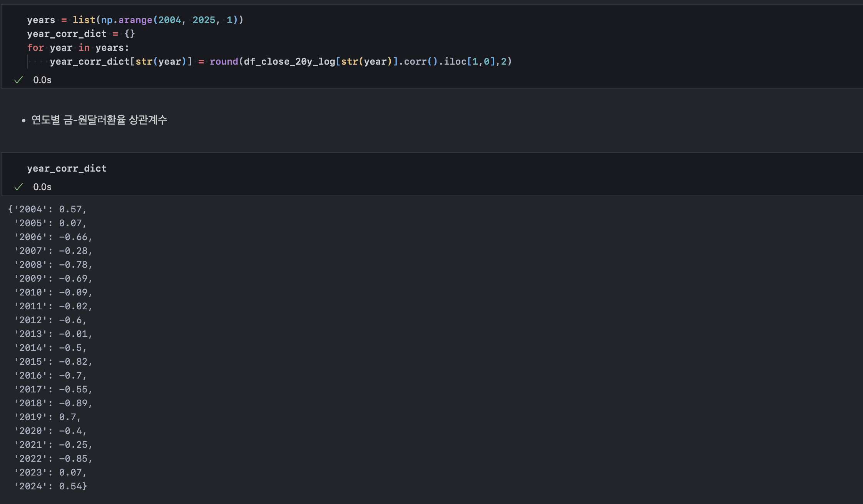Click the '2022': -0.85 output entry

[x=53, y=459]
